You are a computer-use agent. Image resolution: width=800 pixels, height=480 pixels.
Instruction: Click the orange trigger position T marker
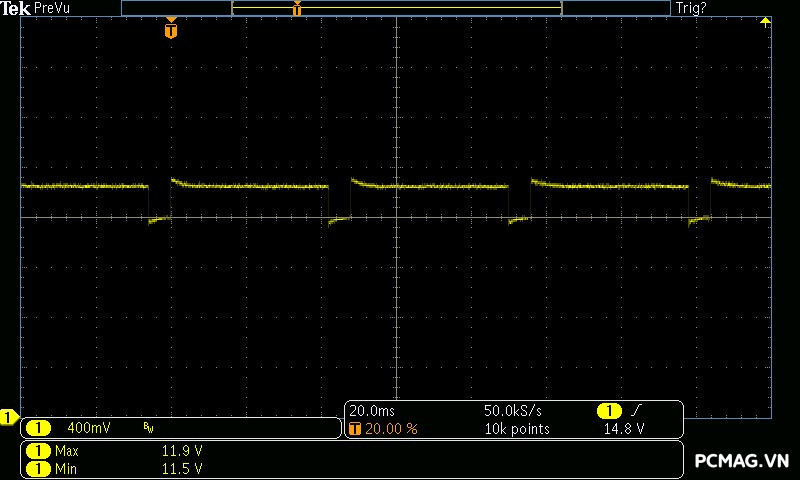coord(171,30)
